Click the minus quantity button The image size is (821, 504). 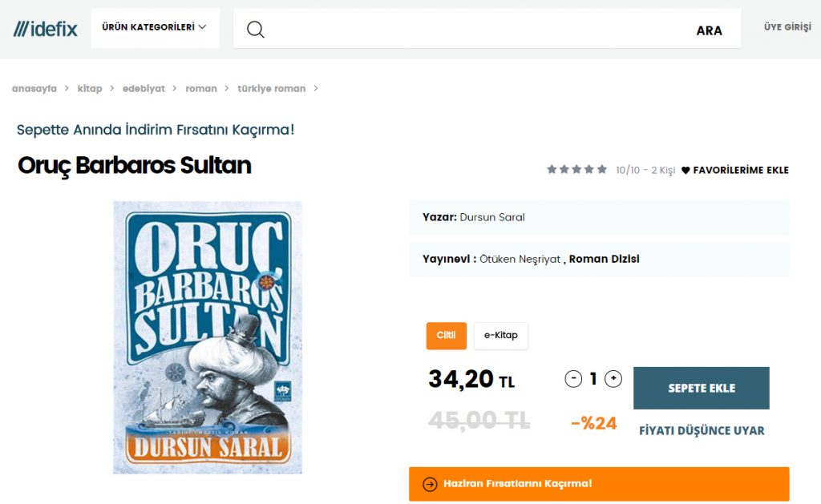[x=573, y=379]
